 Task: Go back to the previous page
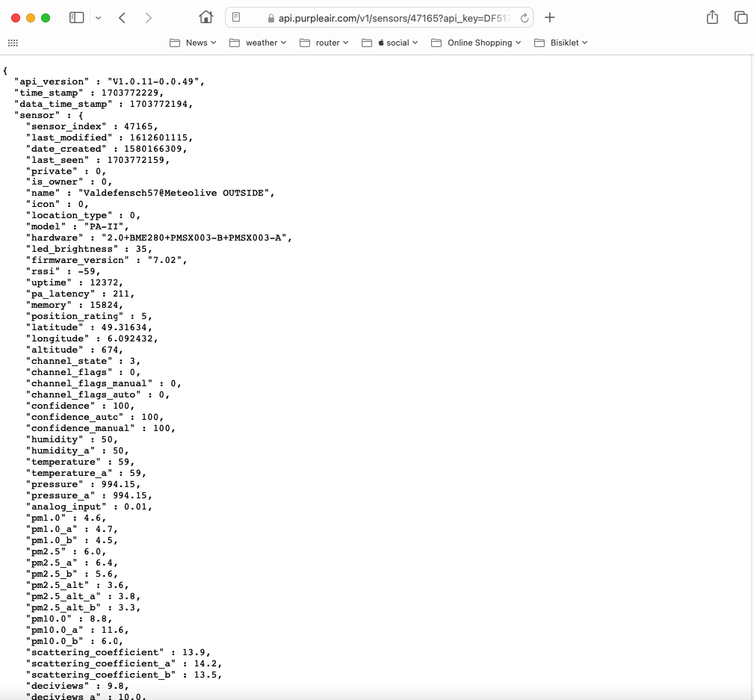[122, 18]
